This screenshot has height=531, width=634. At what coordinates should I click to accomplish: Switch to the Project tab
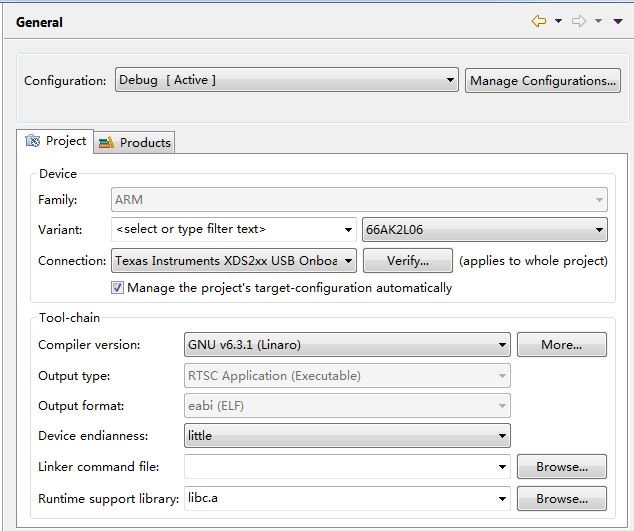click(x=56, y=141)
